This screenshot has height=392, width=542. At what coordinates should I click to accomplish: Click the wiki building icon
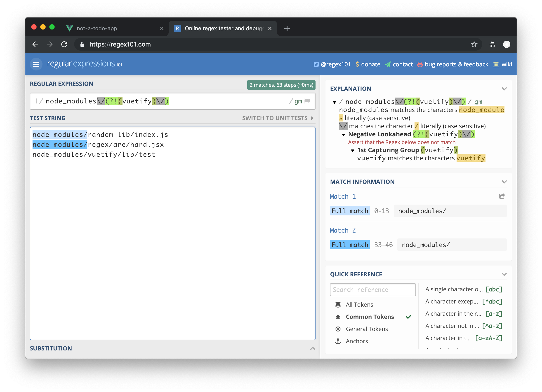pos(496,64)
